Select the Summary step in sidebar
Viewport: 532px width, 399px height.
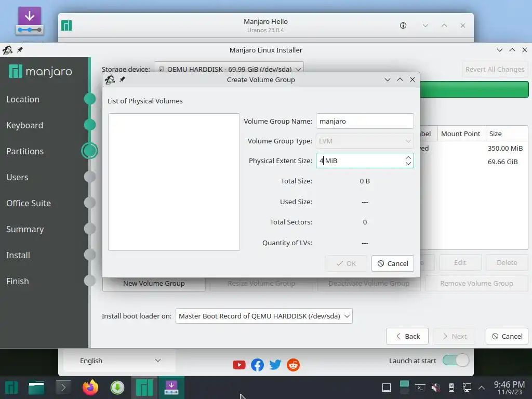[x=25, y=229]
